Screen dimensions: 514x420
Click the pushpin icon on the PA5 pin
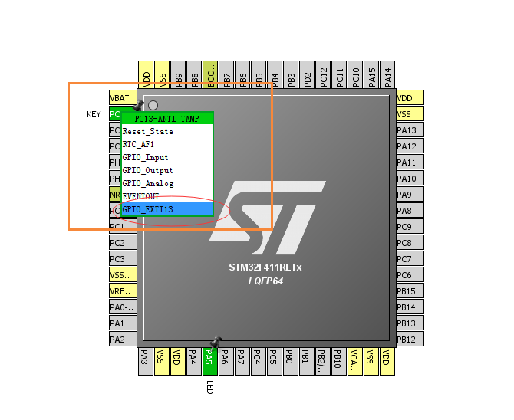[216, 343]
